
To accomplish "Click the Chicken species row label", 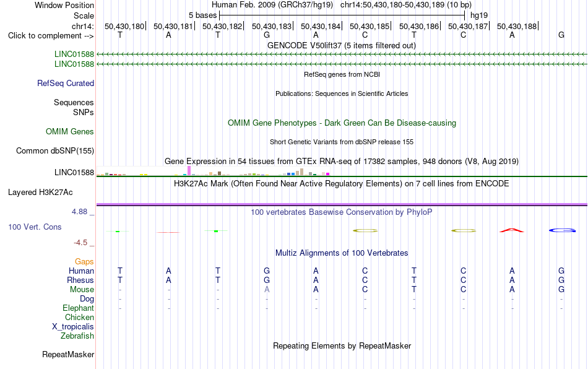I will tap(79, 317).
